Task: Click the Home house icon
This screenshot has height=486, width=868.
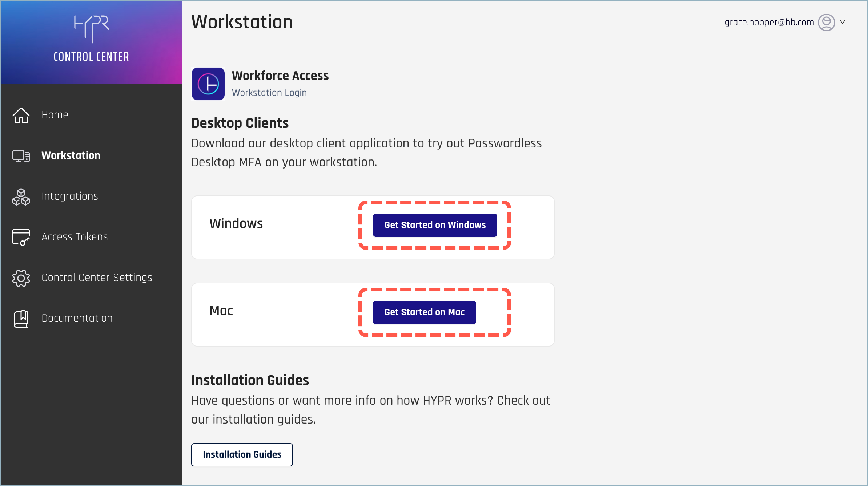Action: point(21,116)
